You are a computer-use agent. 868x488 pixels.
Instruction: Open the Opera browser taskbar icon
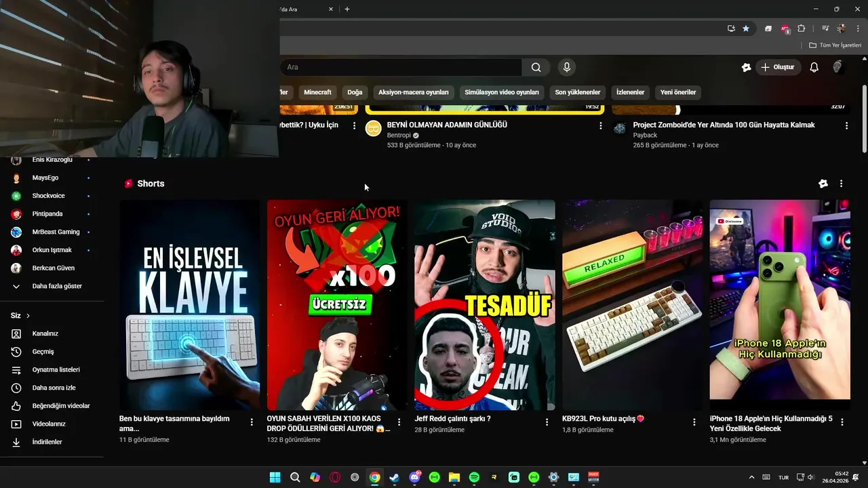pos(334,477)
